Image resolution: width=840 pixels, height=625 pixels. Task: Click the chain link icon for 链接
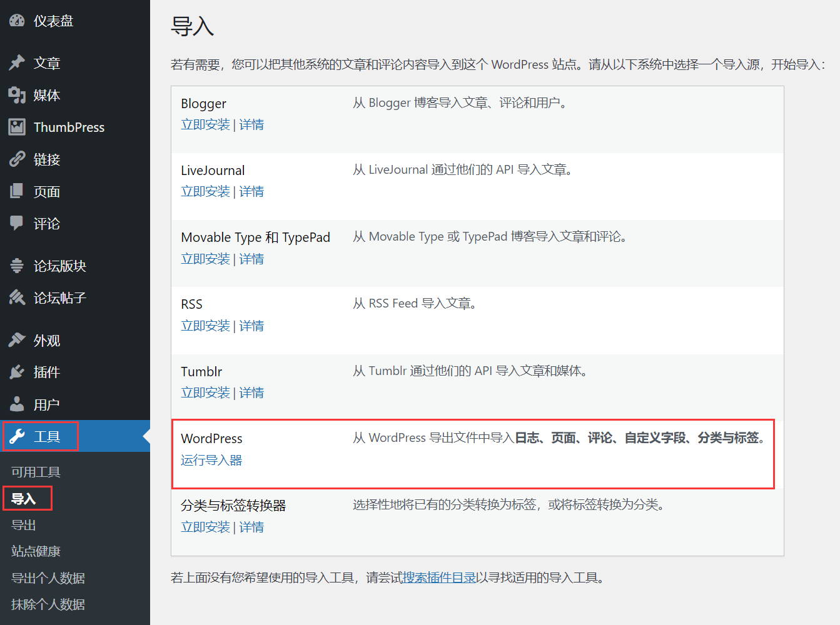17,159
